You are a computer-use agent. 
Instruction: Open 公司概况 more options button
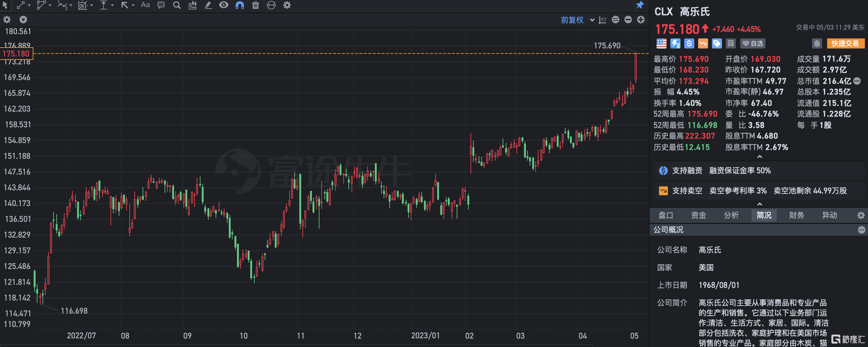point(861,230)
